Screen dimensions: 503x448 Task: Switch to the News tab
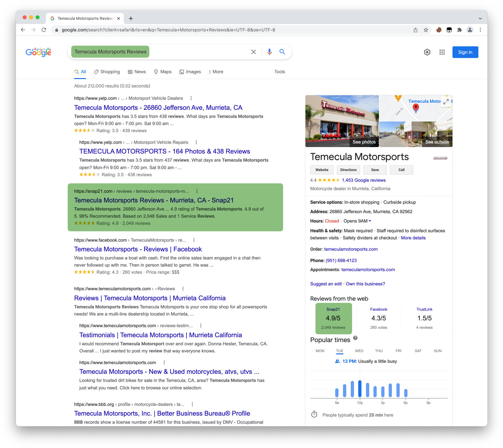137,72
